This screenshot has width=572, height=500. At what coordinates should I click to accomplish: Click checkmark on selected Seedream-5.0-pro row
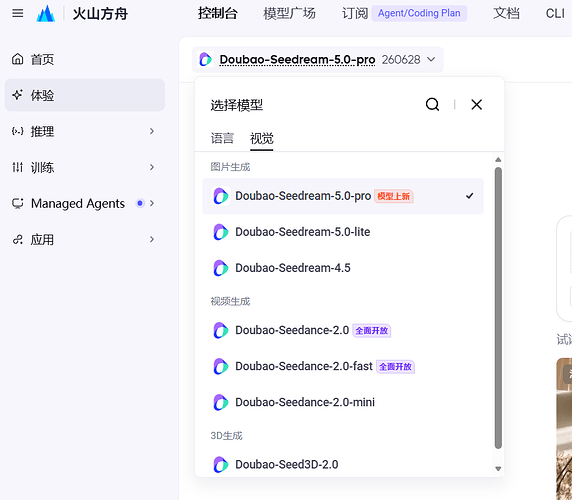(x=469, y=196)
